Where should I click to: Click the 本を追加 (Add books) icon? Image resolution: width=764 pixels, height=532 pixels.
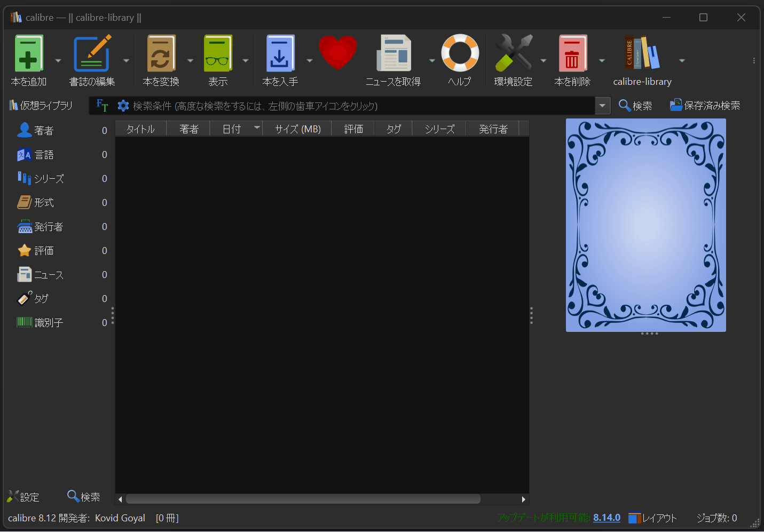(x=28, y=53)
